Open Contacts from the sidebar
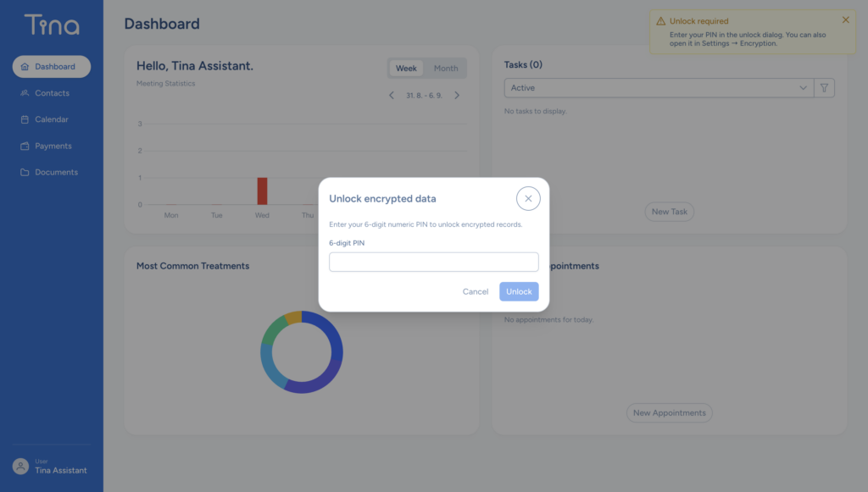This screenshot has width=868, height=492. click(52, 93)
